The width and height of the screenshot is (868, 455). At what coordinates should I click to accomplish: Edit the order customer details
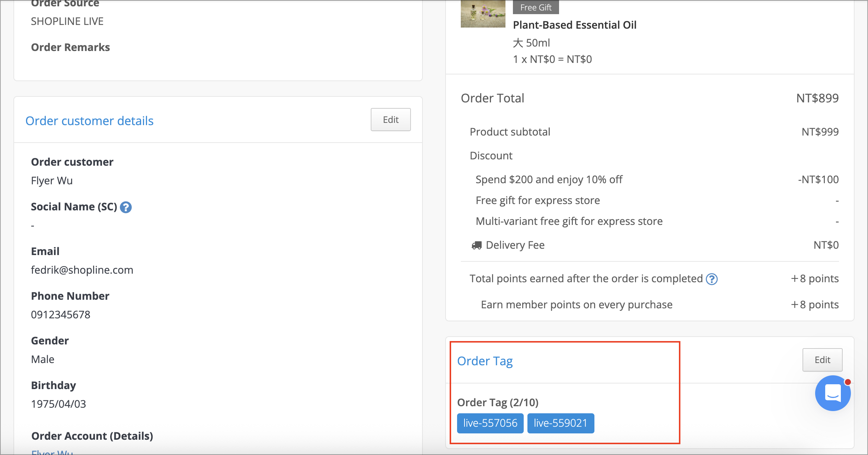[x=390, y=120]
